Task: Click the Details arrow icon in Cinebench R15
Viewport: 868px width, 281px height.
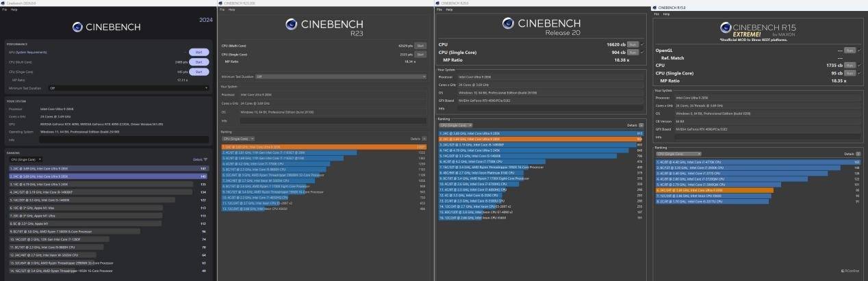Action: pyautogui.click(x=858, y=154)
